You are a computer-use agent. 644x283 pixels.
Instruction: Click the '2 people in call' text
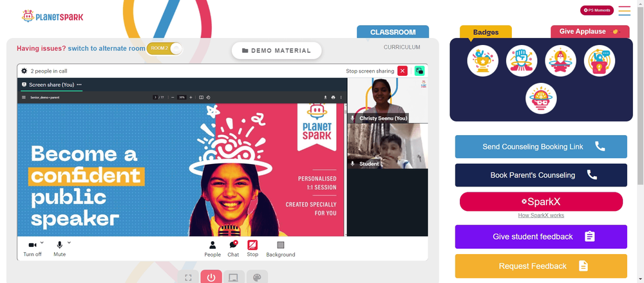[49, 71]
